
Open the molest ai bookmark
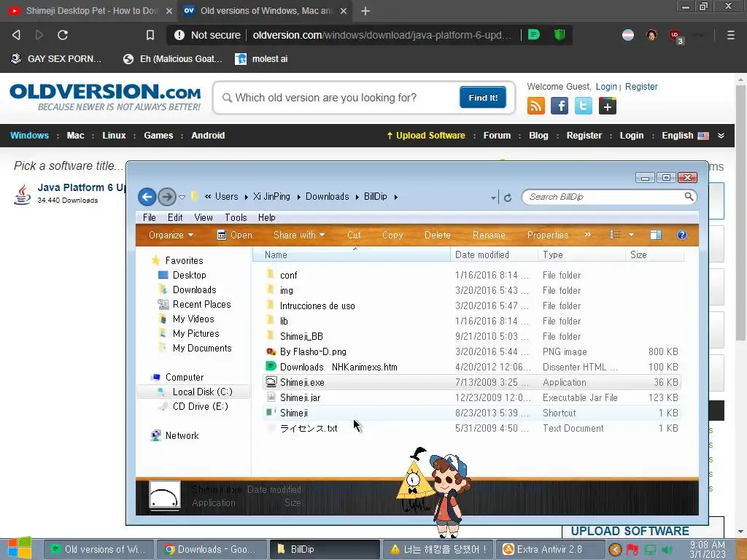pyautogui.click(x=261, y=59)
